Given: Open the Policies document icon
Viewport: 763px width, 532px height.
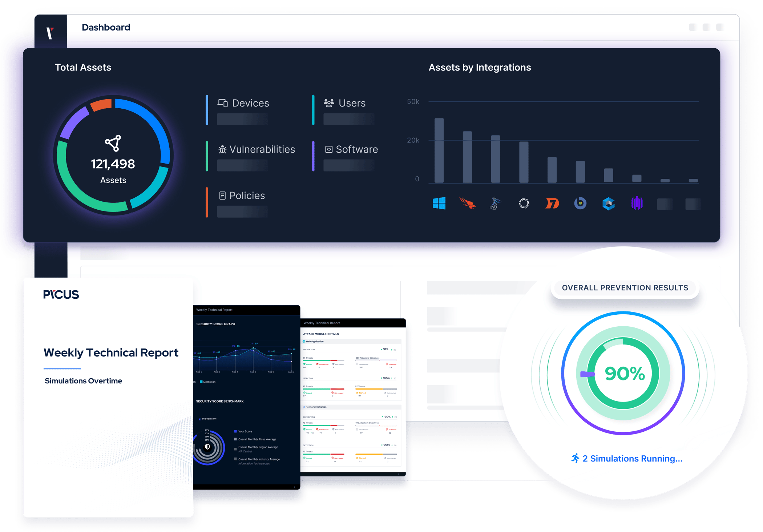Looking at the screenshot, I should (x=222, y=195).
